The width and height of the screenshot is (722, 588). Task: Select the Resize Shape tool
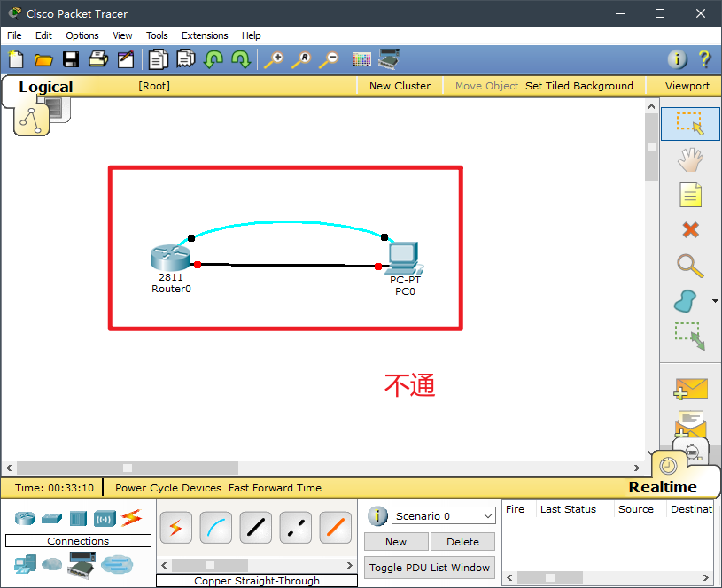(689, 337)
